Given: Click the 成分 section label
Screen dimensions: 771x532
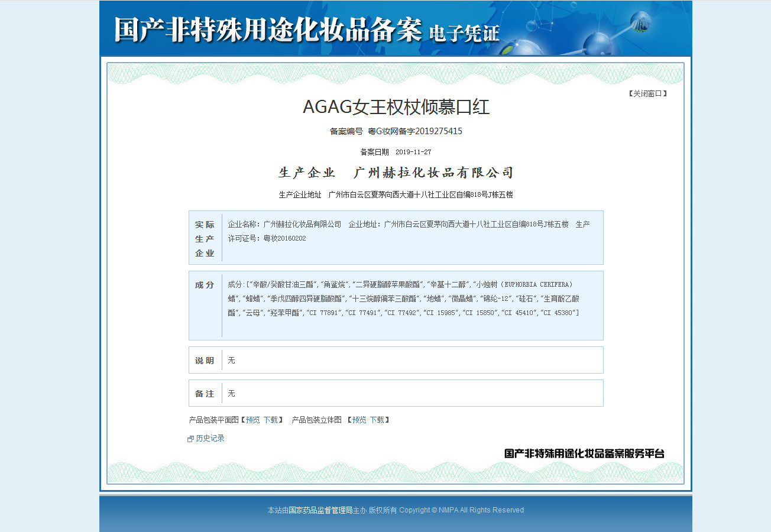Looking at the screenshot, I should coord(205,285).
